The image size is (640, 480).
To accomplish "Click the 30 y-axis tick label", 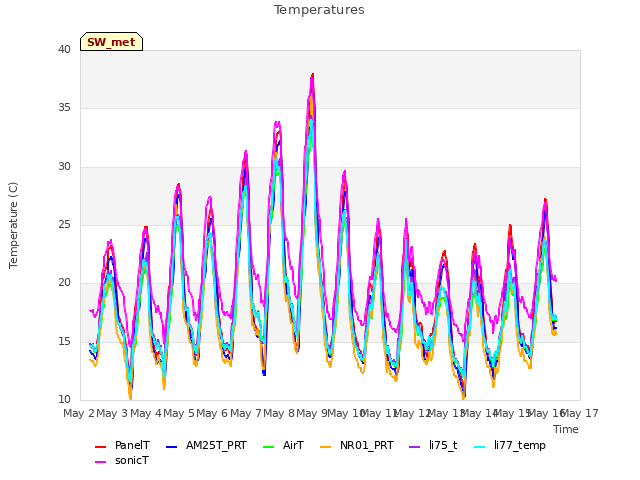I will coord(64,166).
